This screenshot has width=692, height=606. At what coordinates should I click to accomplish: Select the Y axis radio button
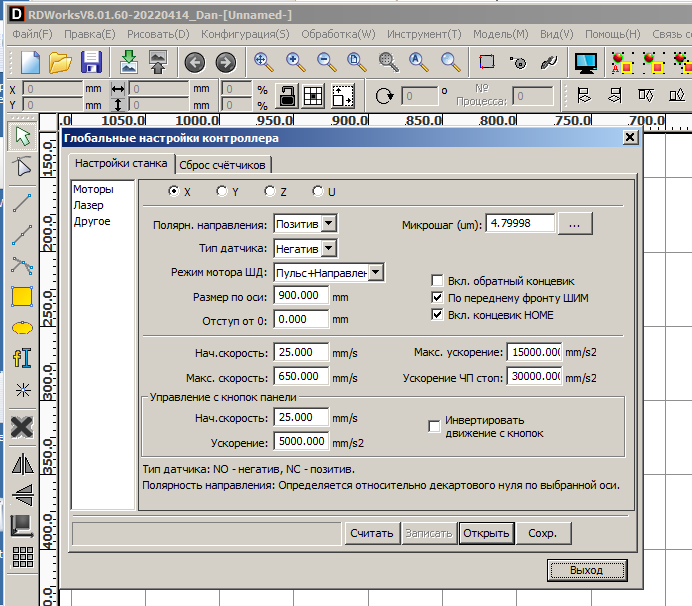[222, 191]
